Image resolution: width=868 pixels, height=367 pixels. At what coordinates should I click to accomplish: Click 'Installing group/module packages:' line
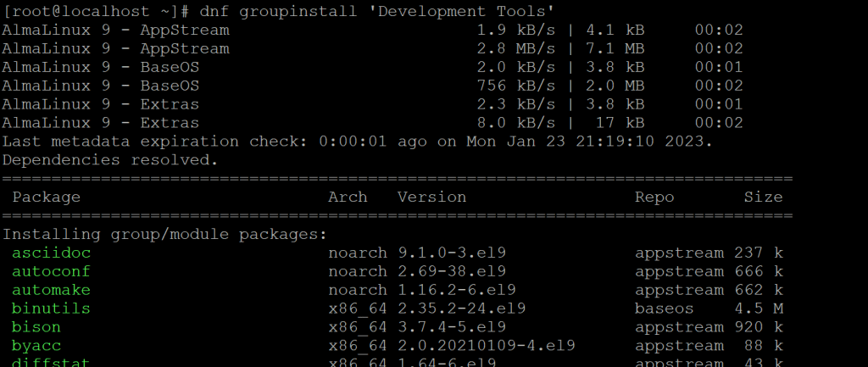165,234
